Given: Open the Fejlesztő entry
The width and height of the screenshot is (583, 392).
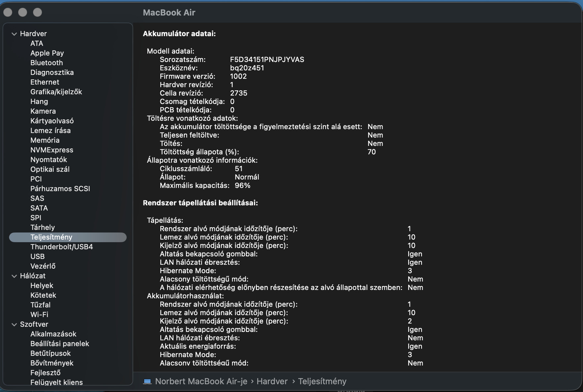Looking at the screenshot, I should [45, 373].
